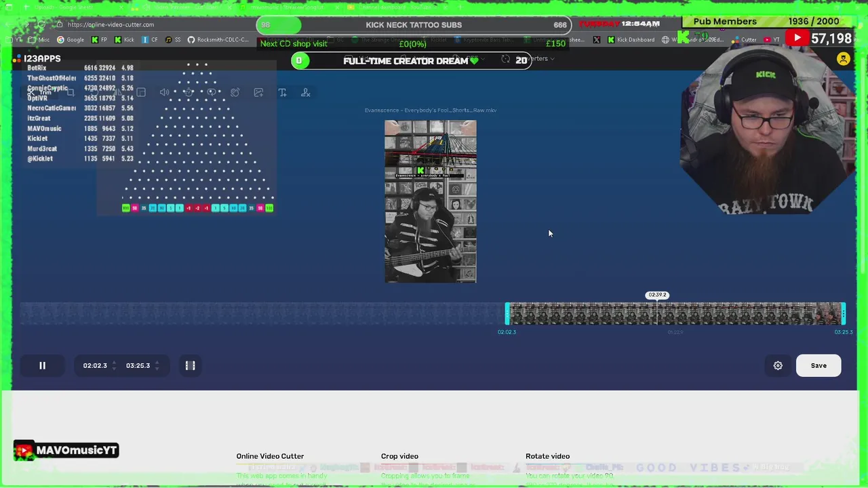Open the Stabilize tool icon

(x=235, y=92)
